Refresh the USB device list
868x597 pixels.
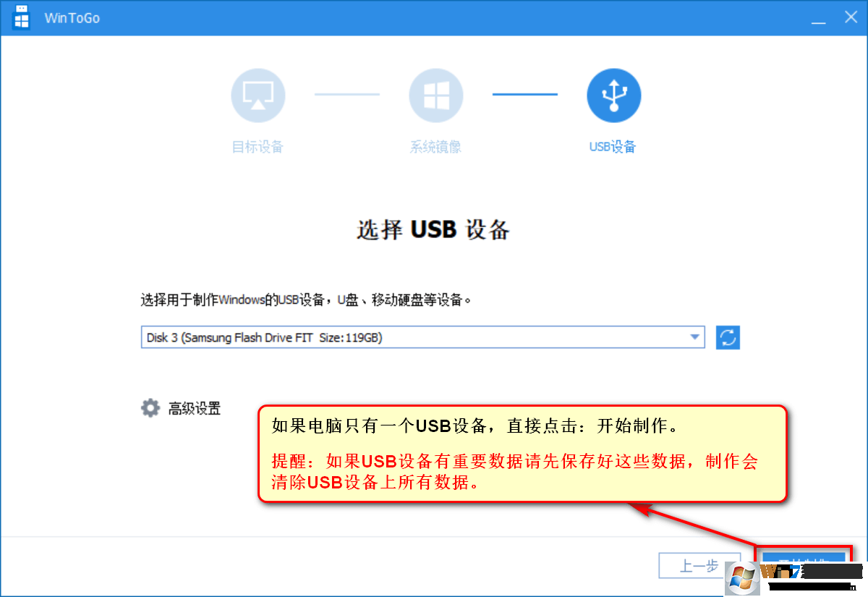[728, 337]
